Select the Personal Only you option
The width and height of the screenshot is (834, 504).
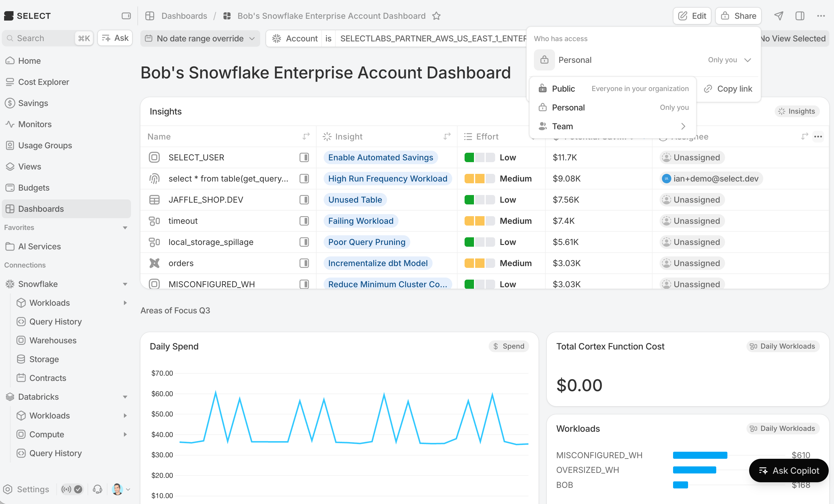[613, 107]
